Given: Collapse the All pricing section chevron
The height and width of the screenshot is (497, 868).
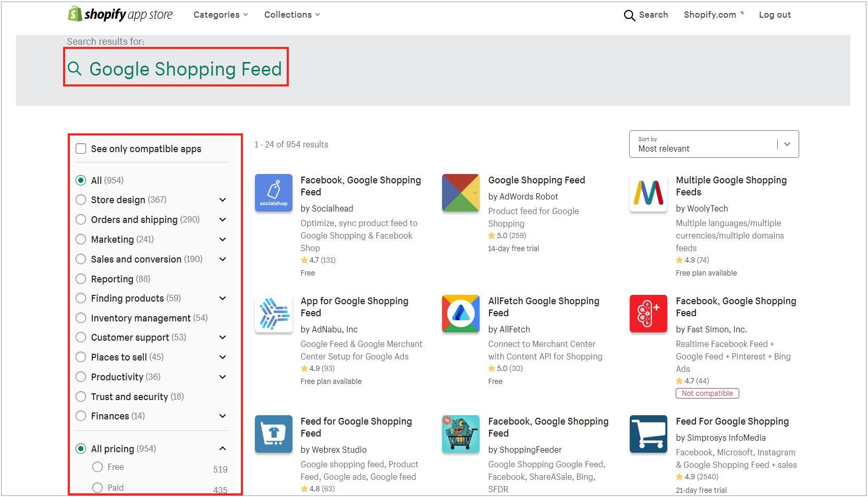Looking at the screenshot, I should click(x=223, y=449).
